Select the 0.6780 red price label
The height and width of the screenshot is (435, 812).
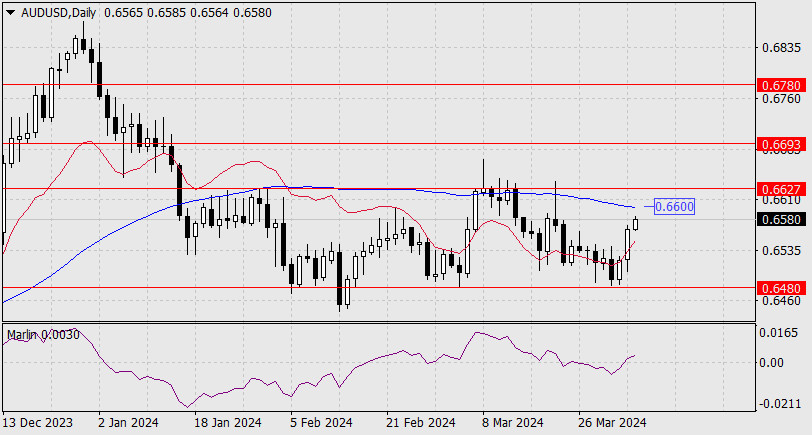[x=781, y=85]
